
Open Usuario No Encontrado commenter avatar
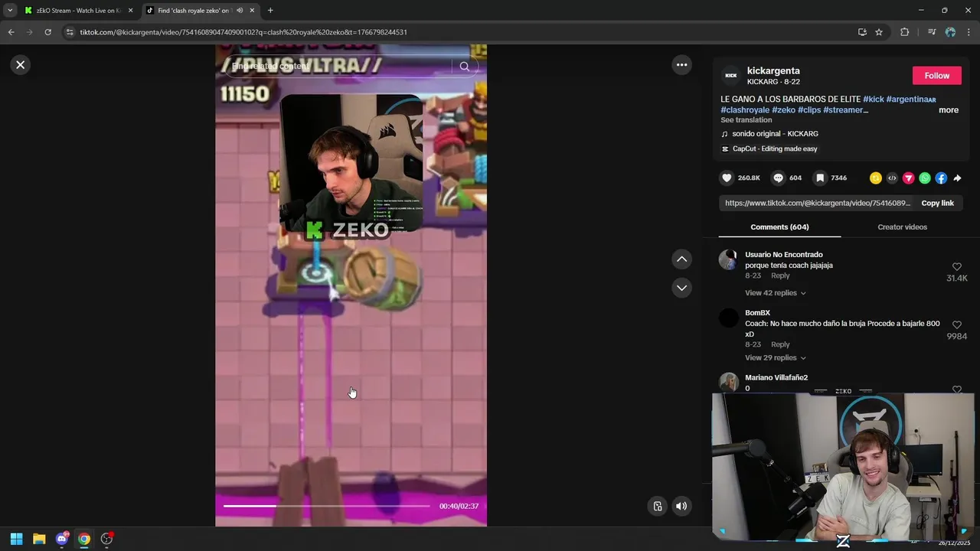pos(728,259)
